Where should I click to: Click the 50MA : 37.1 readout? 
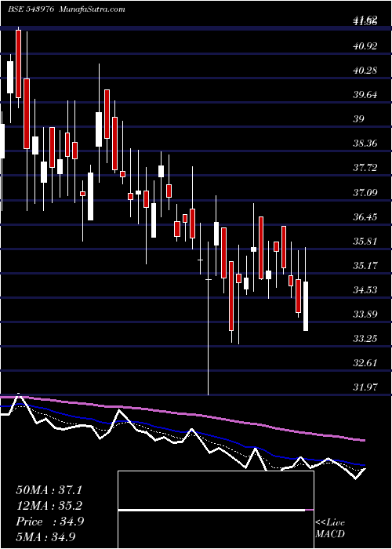(x=49, y=490)
